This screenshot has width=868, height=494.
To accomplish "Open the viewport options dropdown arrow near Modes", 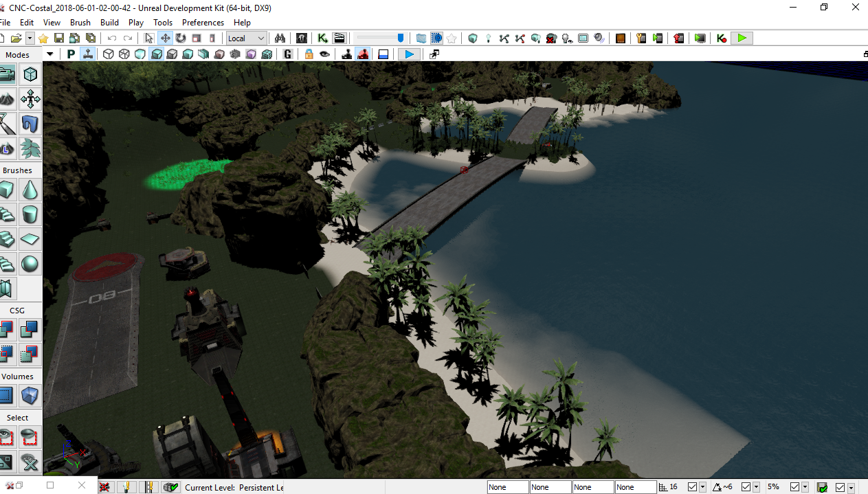I will [50, 54].
